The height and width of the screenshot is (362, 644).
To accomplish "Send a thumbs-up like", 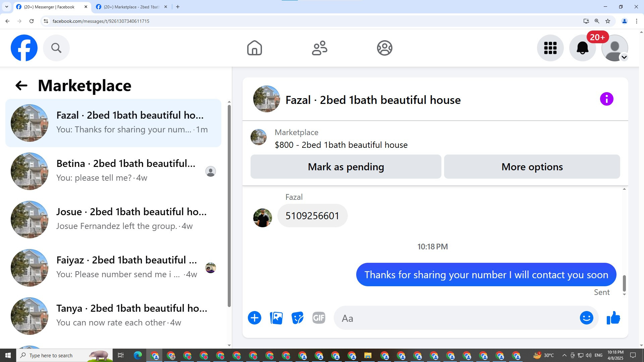I will click(x=613, y=318).
